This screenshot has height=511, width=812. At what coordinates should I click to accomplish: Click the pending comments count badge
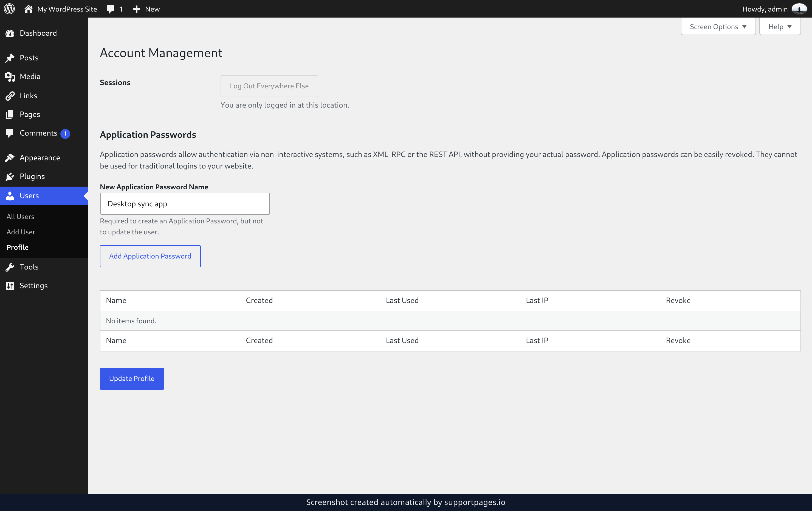[x=65, y=134]
